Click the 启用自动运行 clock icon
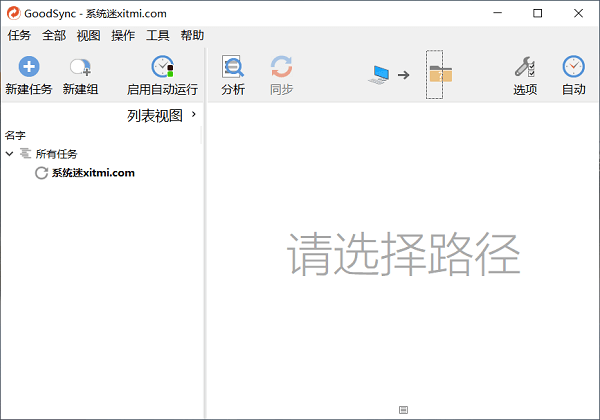 [163, 67]
